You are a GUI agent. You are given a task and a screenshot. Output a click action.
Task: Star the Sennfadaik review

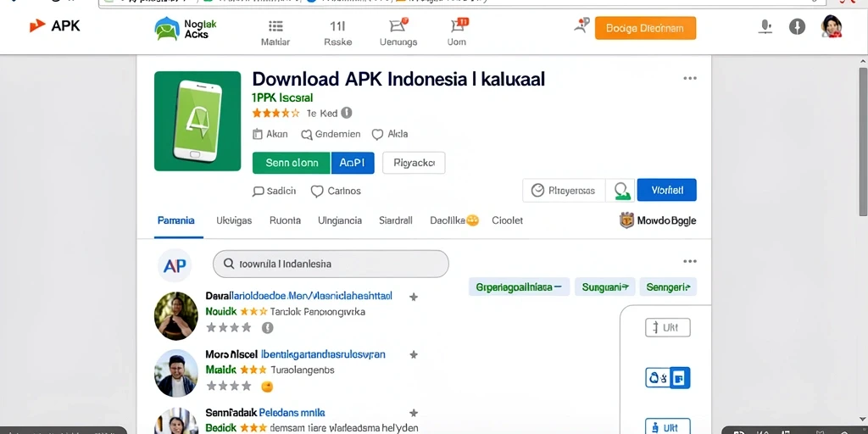coord(413,413)
